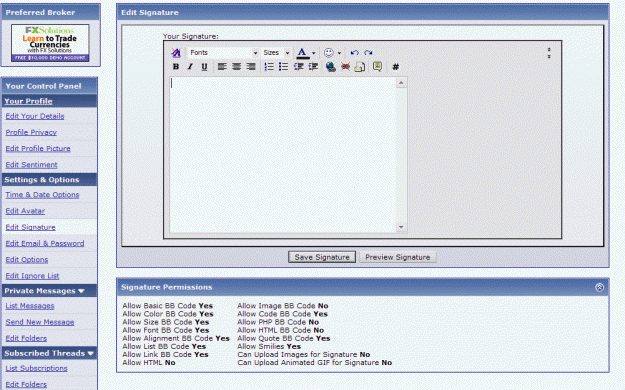Click editor scrollbar down arrow

(x=401, y=227)
